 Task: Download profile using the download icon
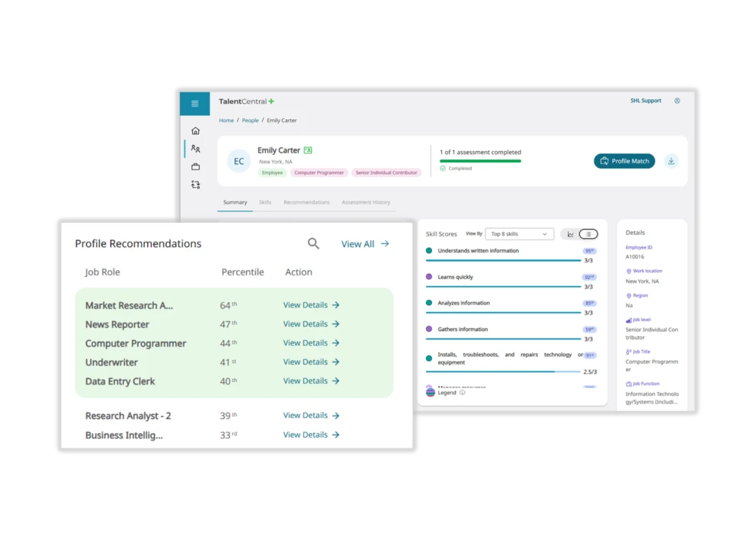pyautogui.click(x=671, y=161)
